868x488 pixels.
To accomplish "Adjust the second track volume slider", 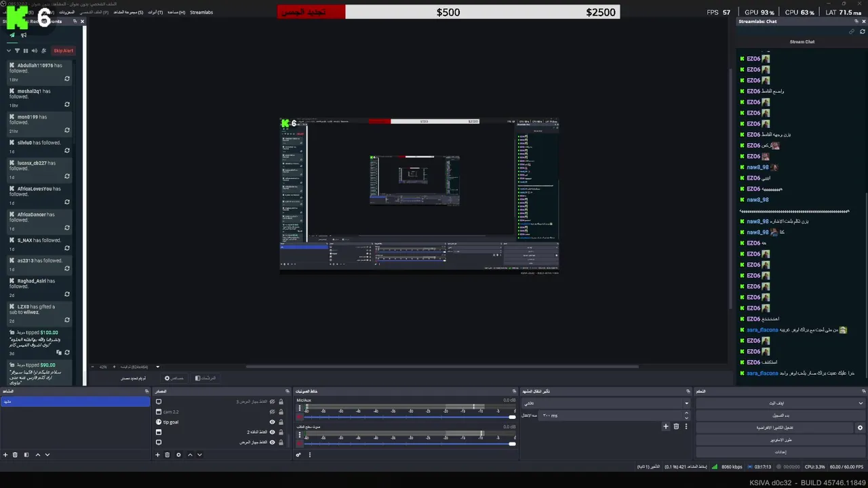I will (410, 443).
